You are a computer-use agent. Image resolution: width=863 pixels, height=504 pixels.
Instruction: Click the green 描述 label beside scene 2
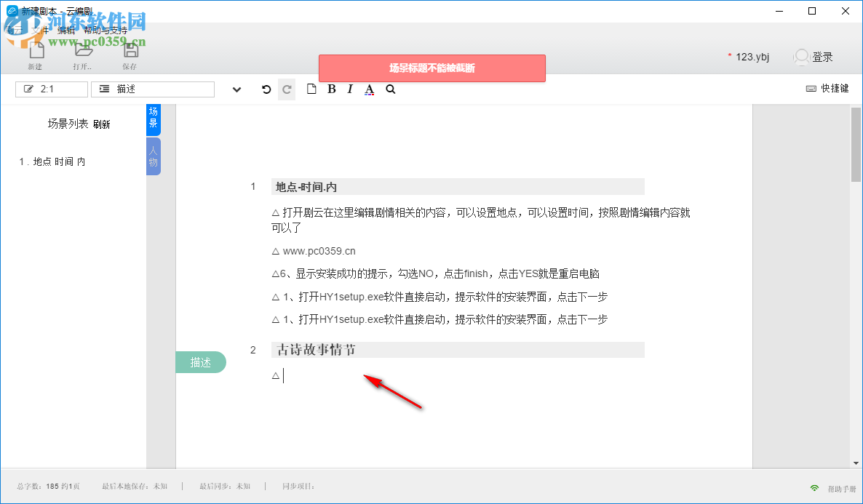click(200, 361)
